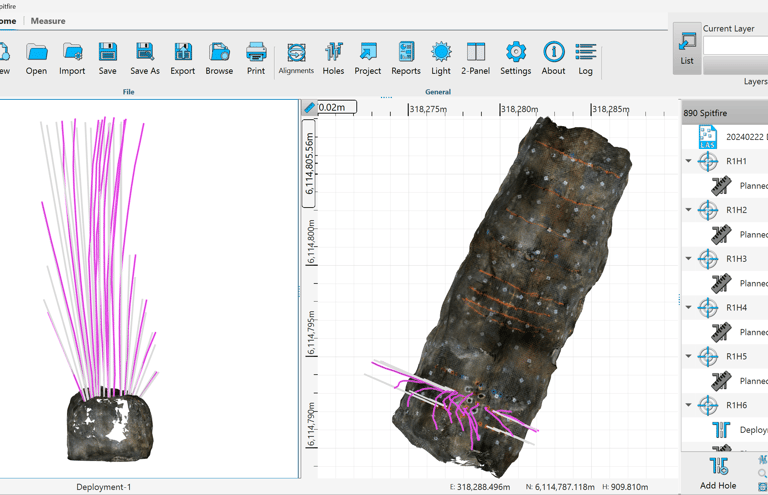Viewport: 768px width, 495px height.
Task: Click the Deployment-1 view label
Action: pos(103,487)
